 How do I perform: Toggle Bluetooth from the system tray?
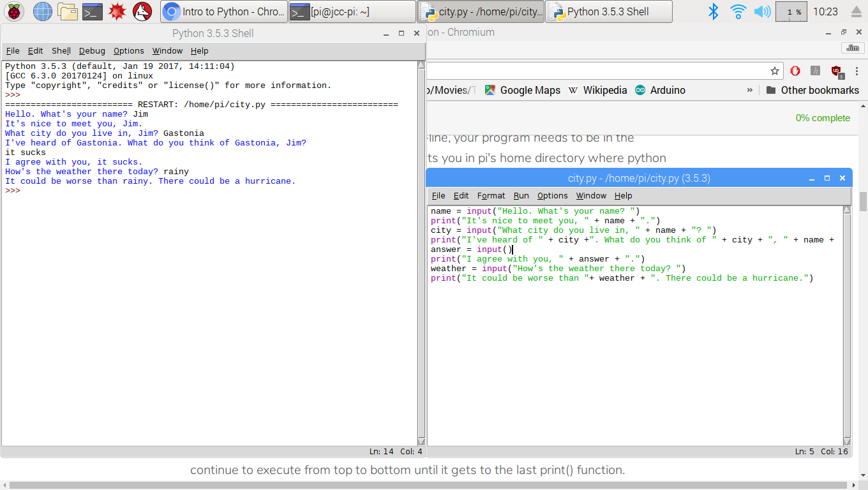(x=713, y=11)
